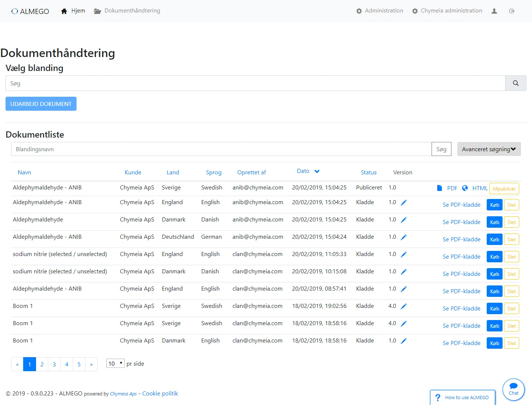This screenshot has width=532, height=405.
Task: Open HTML globe icon for Publiceret row
Action: coord(465,188)
